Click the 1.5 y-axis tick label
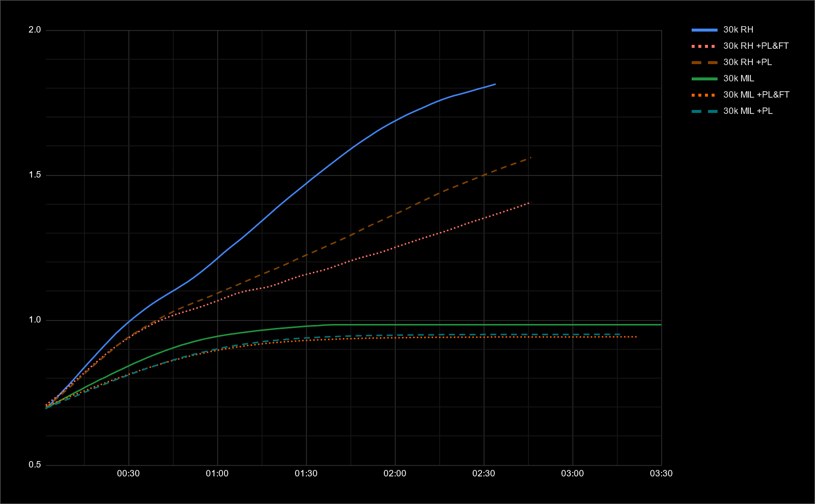Viewport: 815px width, 504px height. 35,175
